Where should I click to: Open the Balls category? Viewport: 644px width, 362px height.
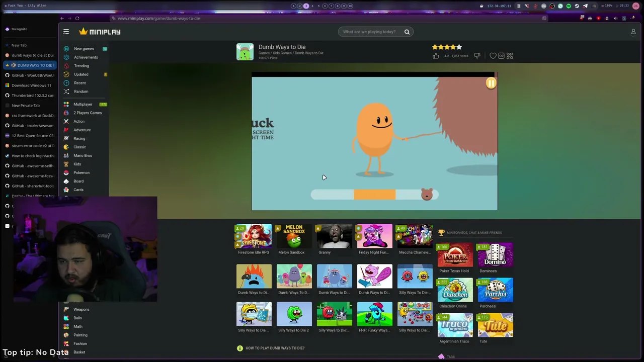pos(77,318)
